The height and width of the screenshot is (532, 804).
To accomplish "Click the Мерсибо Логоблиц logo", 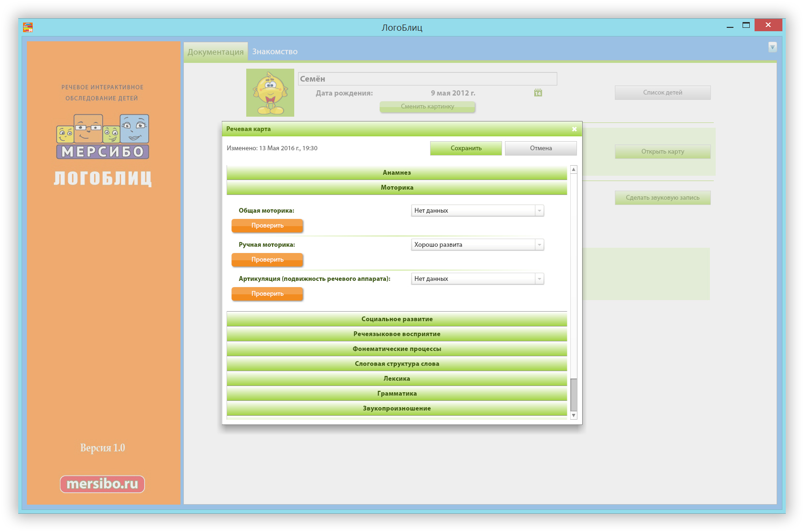I will pos(103,150).
